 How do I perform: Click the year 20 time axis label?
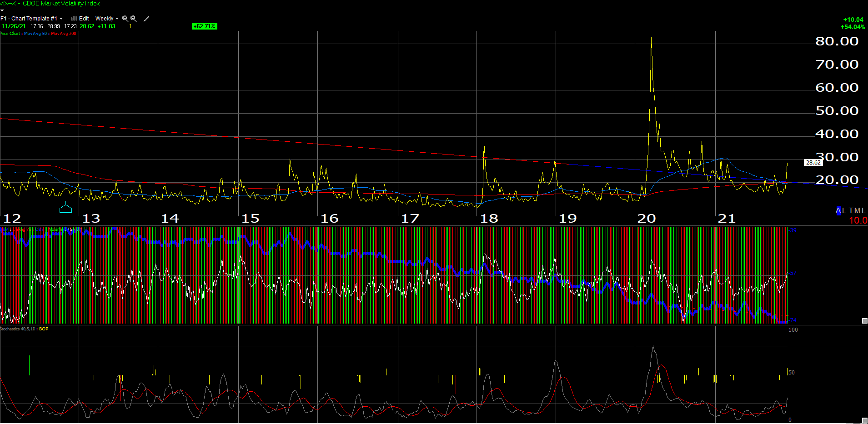click(647, 219)
